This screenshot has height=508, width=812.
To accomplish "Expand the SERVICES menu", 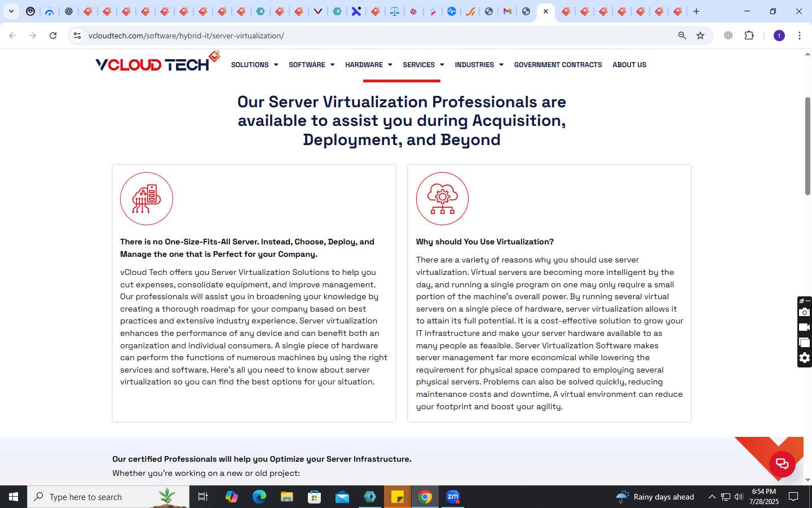I will pos(423,65).
